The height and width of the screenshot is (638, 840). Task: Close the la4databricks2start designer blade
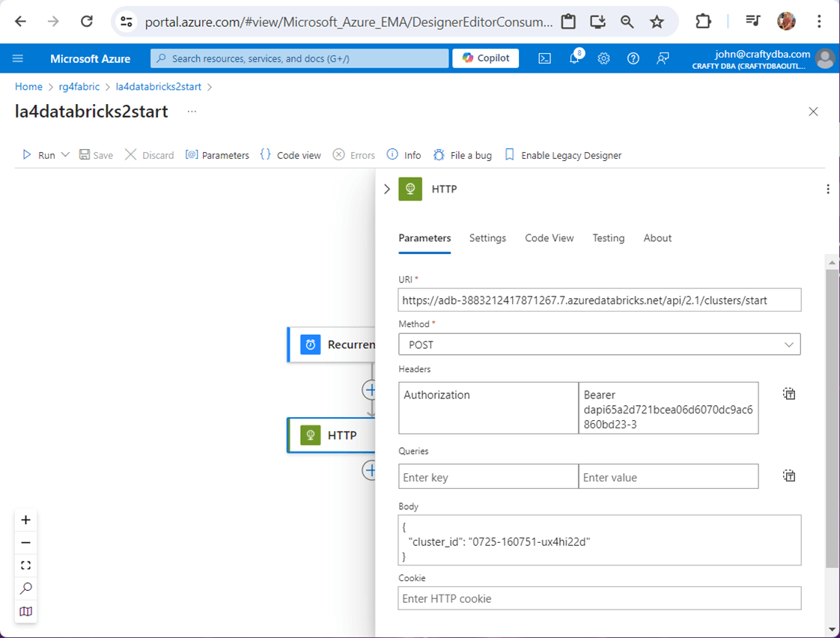(x=813, y=112)
